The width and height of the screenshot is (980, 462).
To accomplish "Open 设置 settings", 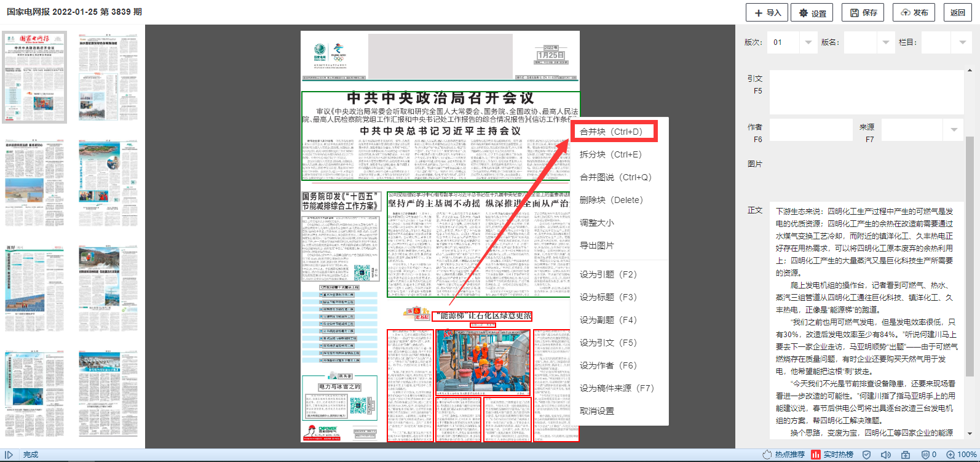I will tap(812, 12).
